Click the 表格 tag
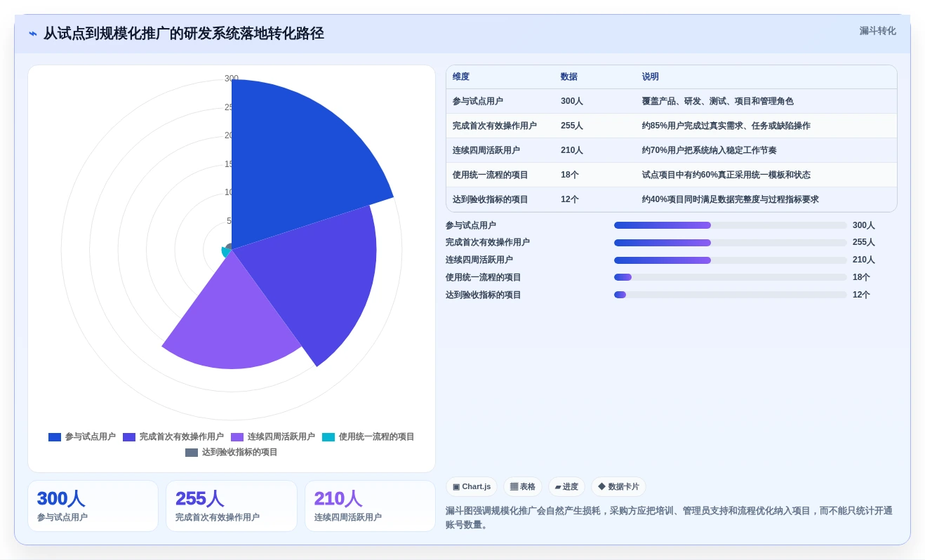The height and width of the screenshot is (560, 925). pos(523,487)
